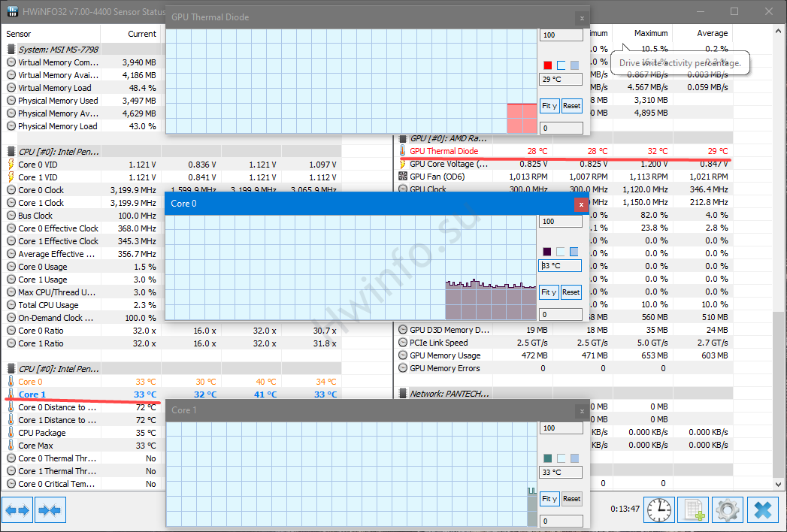Click the expand columns double-arrow icon
Viewport: 787px width, 532px height.
pyautogui.click(x=17, y=511)
